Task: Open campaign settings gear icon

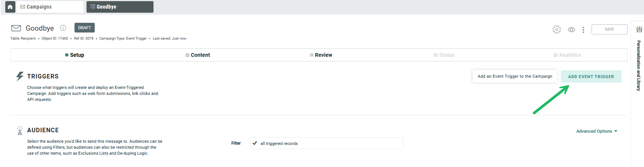Action: [x=557, y=30]
